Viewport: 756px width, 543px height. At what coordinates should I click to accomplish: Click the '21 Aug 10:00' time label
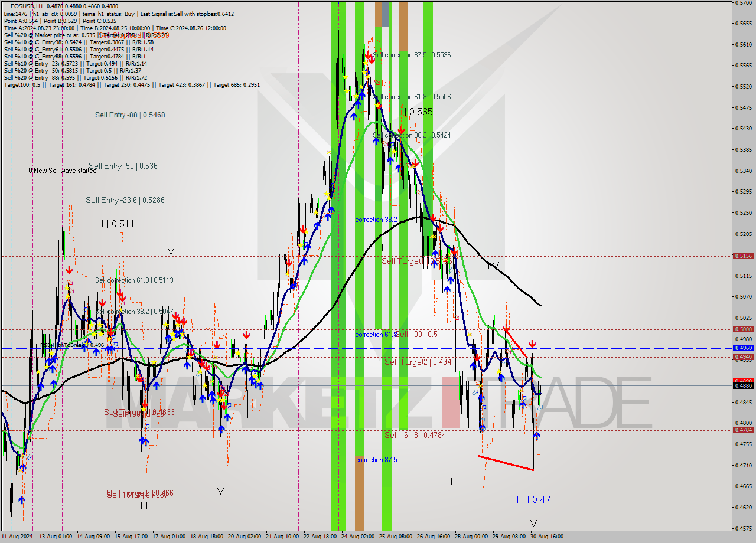coord(282,537)
